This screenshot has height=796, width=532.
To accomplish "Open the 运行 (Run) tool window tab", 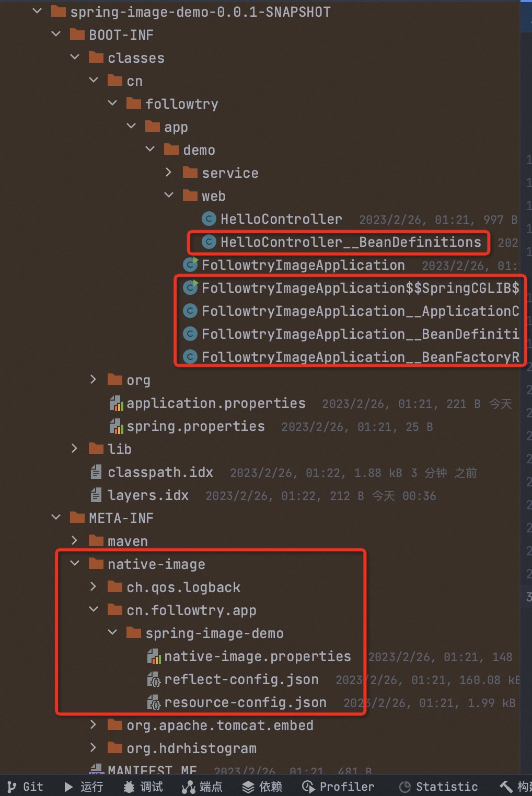I will tap(84, 787).
